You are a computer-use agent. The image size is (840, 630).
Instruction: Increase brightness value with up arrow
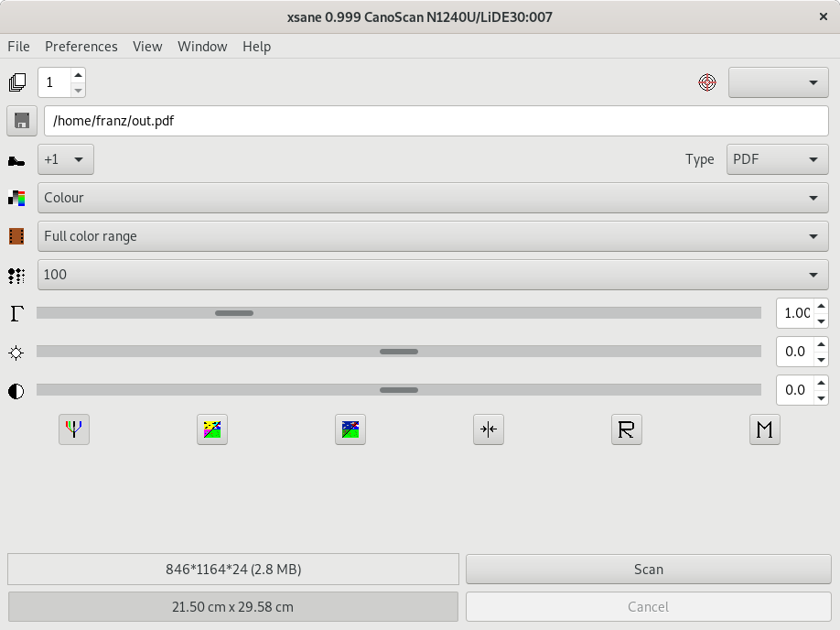821,344
